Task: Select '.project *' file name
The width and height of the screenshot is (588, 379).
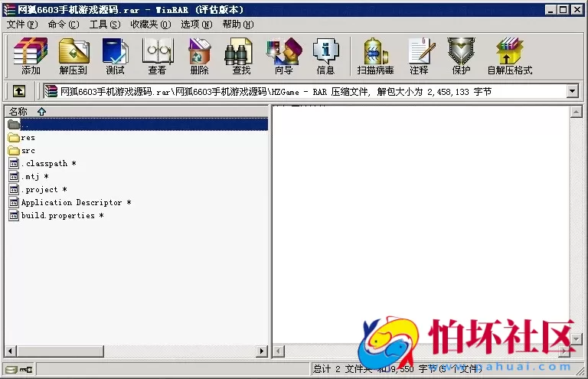Action: pos(44,189)
